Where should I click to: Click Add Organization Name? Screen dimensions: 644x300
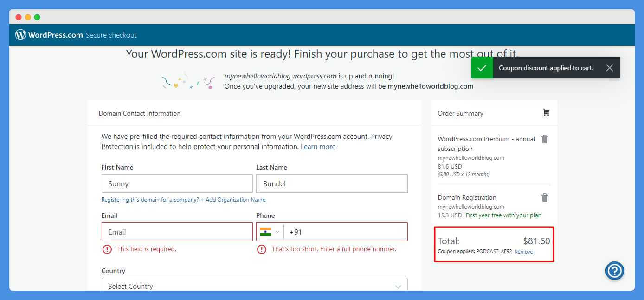(235, 200)
